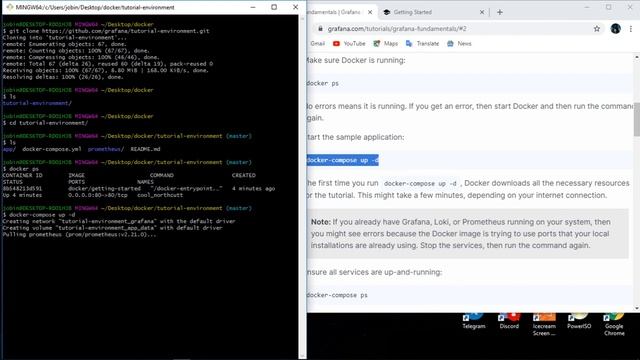Open the Discord desktop shortcut
640x360 pixels.
(509, 321)
